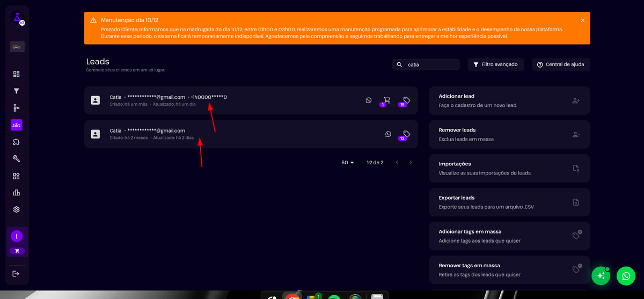
Task: Dismiss the orange maintenance banner
Action: click(x=583, y=20)
